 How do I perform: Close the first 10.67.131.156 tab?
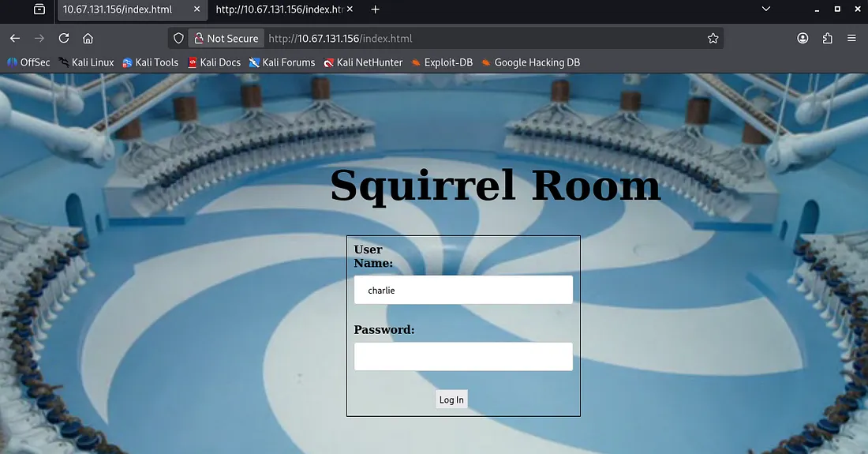tap(196, 9)
